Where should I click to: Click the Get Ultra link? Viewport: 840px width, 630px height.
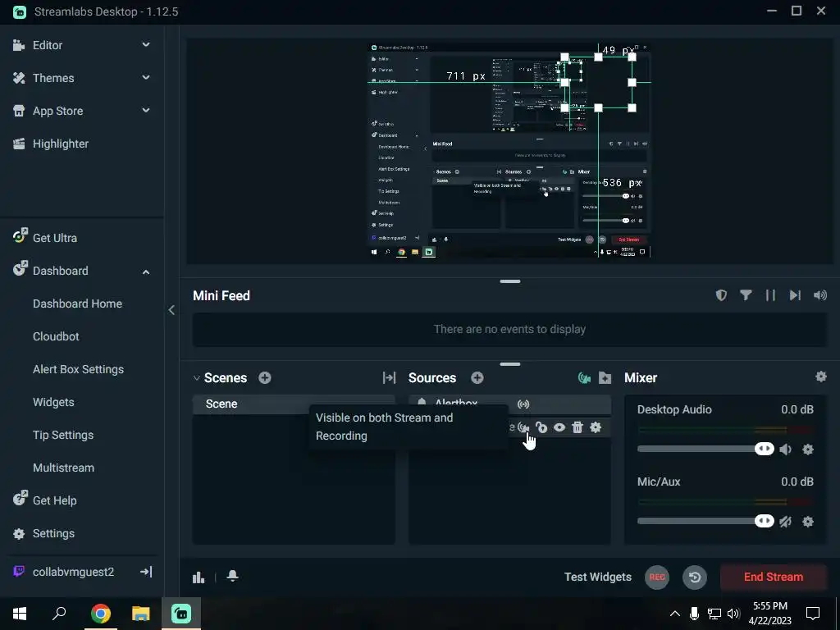point(55,238)
